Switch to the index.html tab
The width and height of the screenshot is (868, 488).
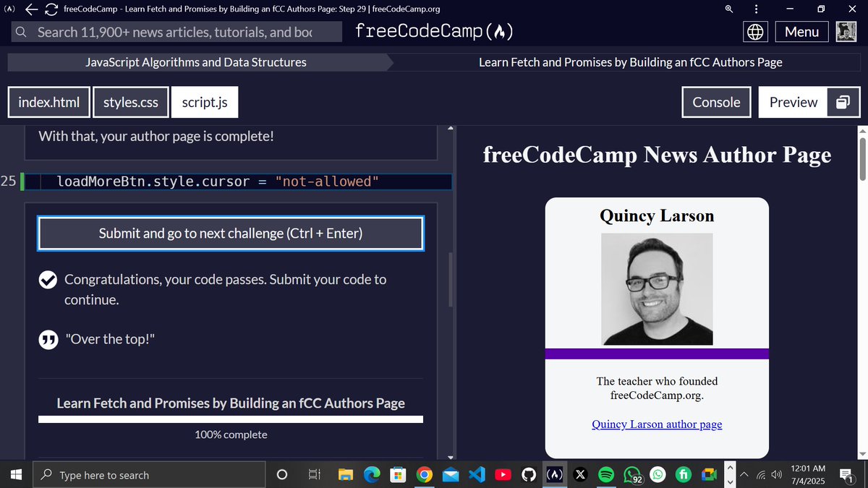[x=49, y=103]
